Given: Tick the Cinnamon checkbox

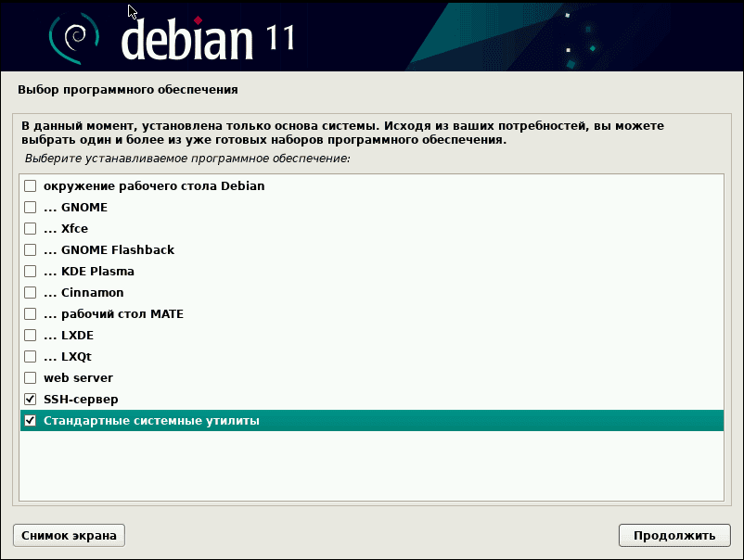Looking at the screenshot, I should [31, 293].
